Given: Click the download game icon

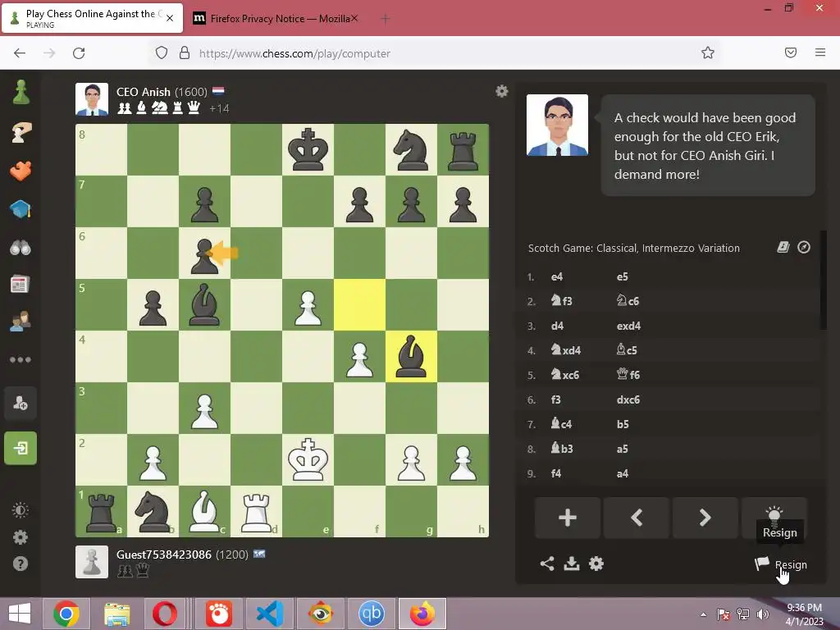Looking at the screenshot, I should pos(572,564).
